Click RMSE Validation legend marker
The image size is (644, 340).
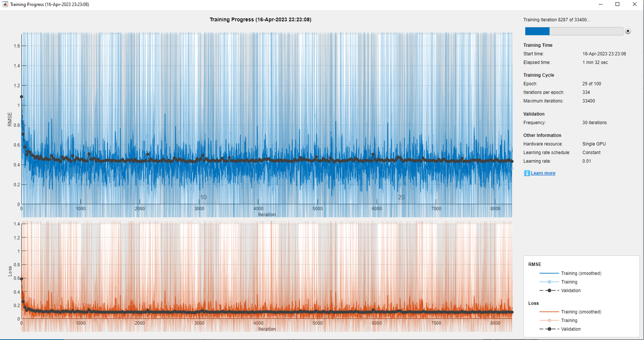tap(549, 291)
